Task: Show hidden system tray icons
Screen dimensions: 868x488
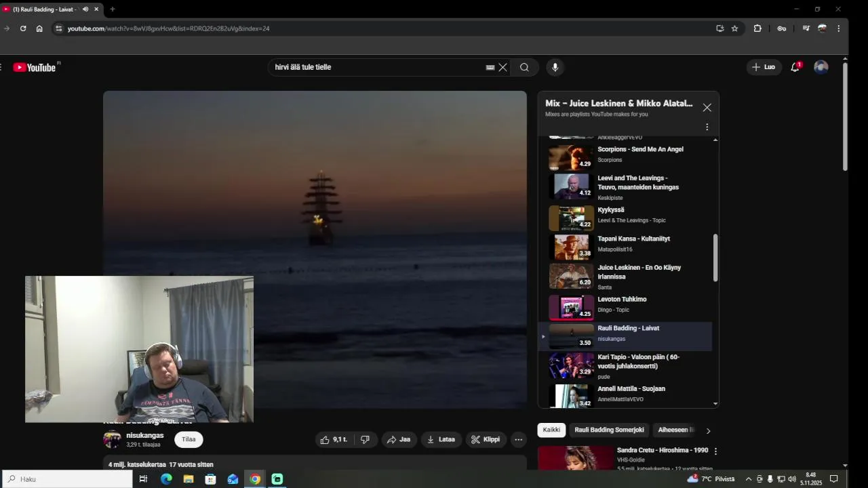Action: (748, 479)
